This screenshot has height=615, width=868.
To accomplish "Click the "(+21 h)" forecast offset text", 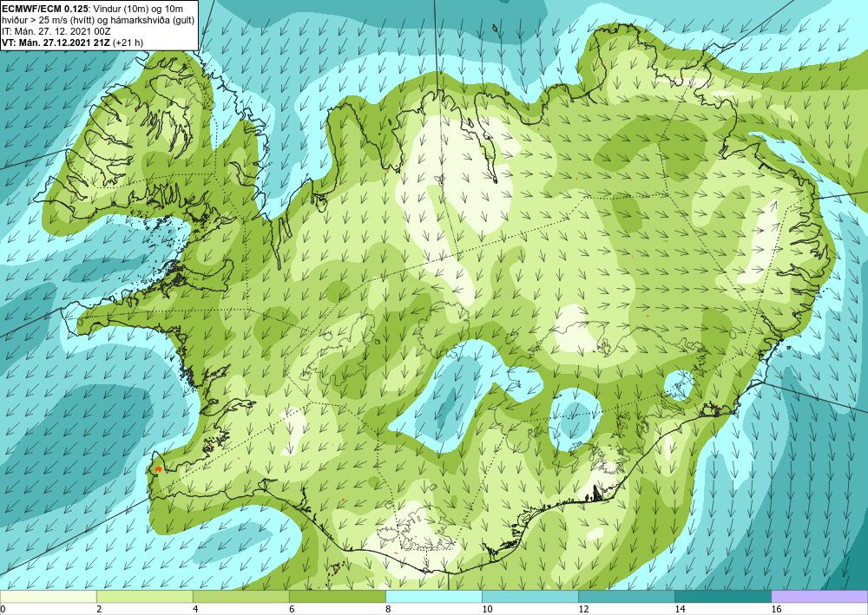I will (128, 43).
